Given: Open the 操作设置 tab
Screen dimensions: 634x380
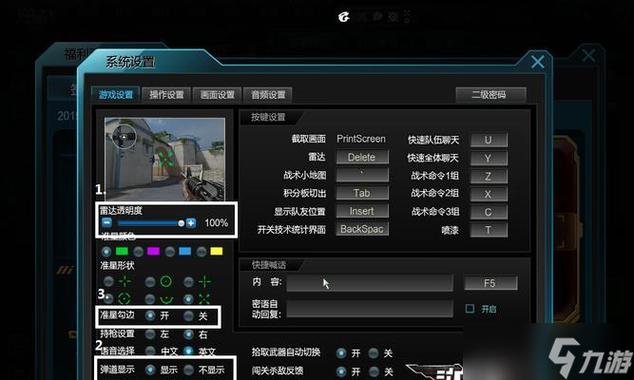Looking at the screenshot, I should tap(167, 95).
